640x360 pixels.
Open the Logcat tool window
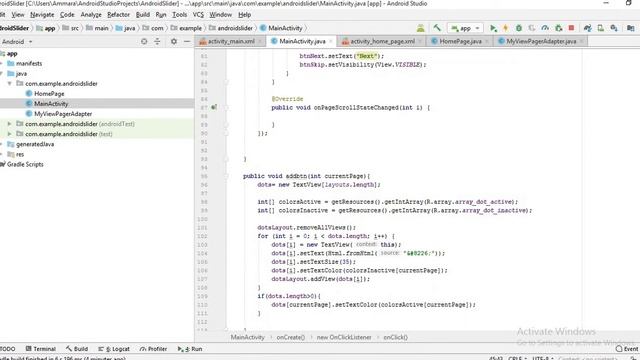point(114,349)
